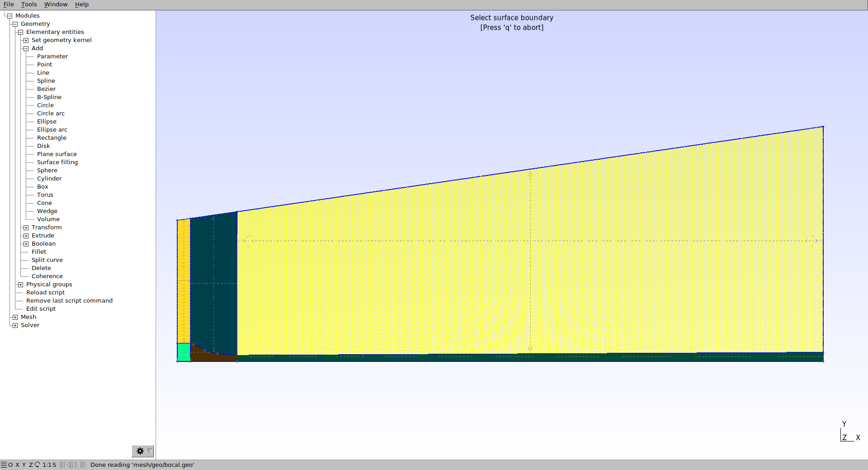Select Ellipse arc in the Add list
Viewport: 868px width, 470px height.
[x=52, y=130]
